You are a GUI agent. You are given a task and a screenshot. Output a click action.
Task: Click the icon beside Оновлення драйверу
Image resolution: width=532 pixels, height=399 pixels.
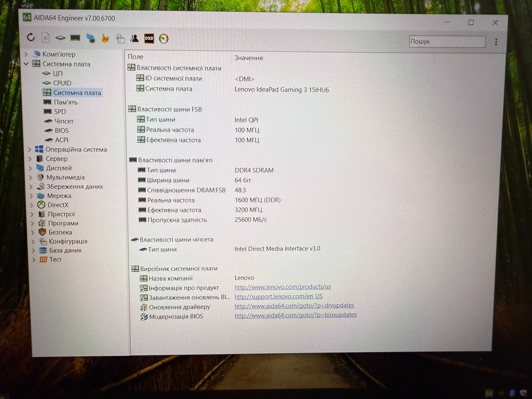coord(144,307)
